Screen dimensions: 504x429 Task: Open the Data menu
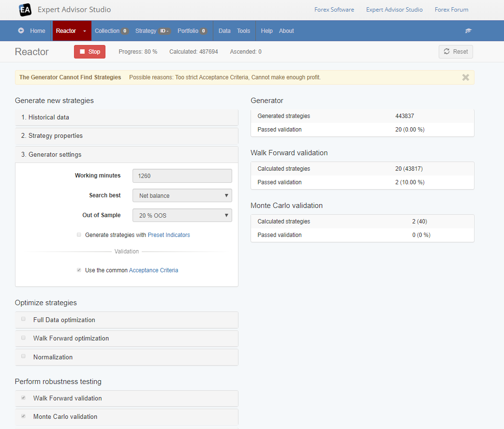click(224, 31)
